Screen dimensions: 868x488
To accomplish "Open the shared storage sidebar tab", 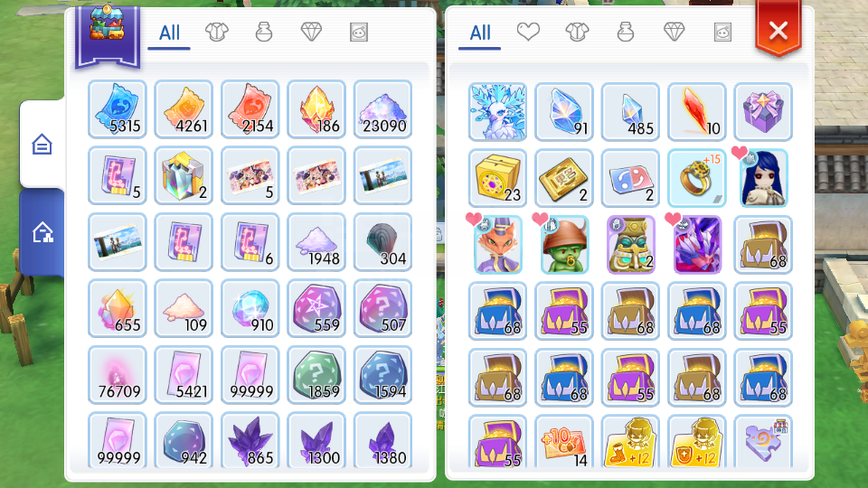I will point(42,232).
